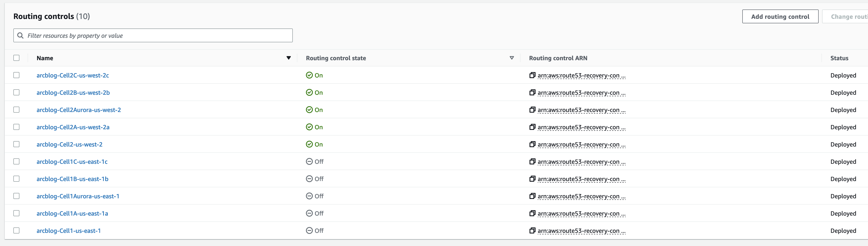Copy ARN icon for arcblog-Cell2Aurora-us-west-2
Image resolution: width=868 pixels, height=246 pixels.
pos(532,110)
